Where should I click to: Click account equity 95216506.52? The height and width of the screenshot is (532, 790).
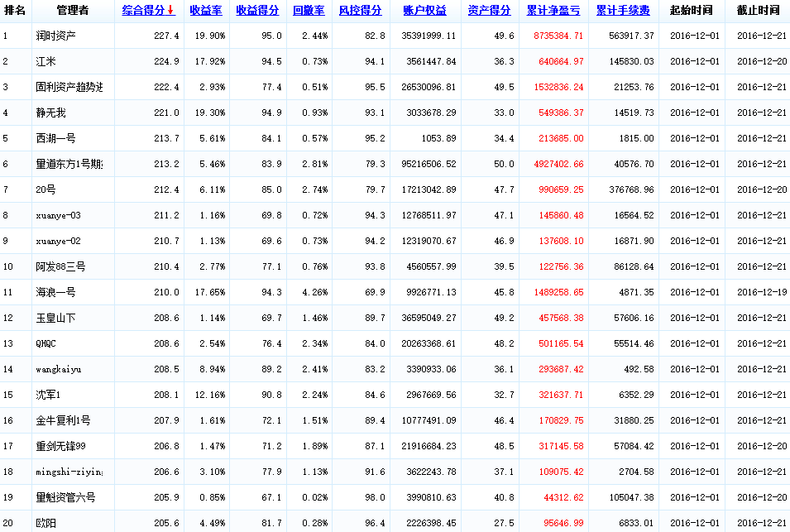pyautogui.click(x=429, y=165)
